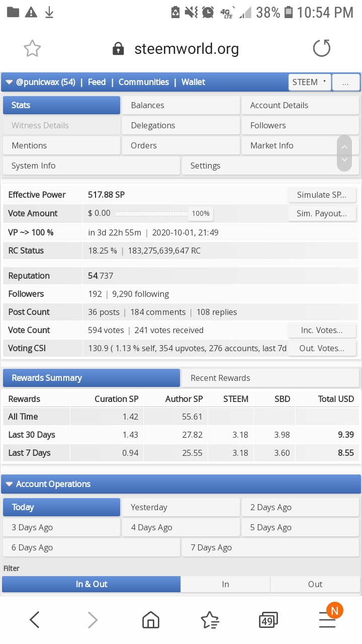Viewport: 362px width, 644px height.
Task: Reload the page with refresh icon
Action: click(322, 49)
